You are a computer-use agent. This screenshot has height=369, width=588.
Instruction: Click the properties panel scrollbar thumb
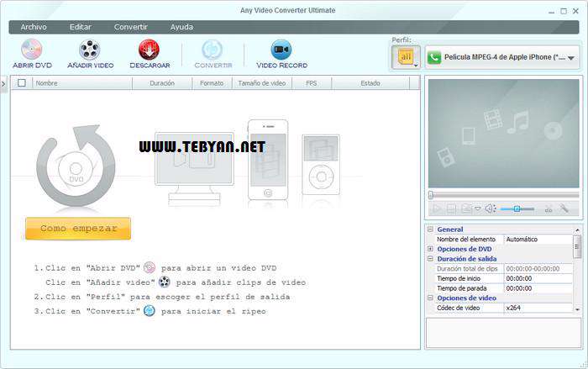click(x=577, y=246)
